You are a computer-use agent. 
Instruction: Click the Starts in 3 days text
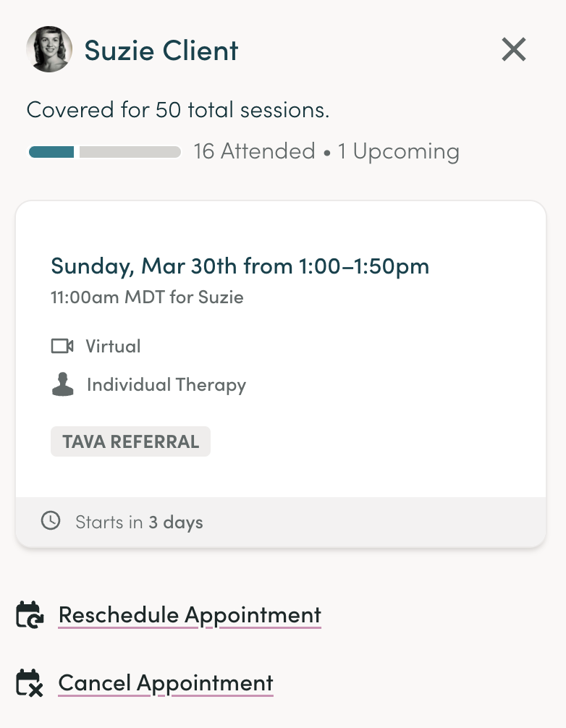[x=139, y=522]
